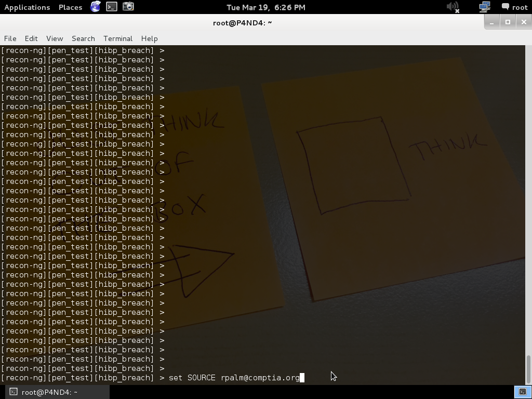Maximize the terminal window

(x=508, y=22)
